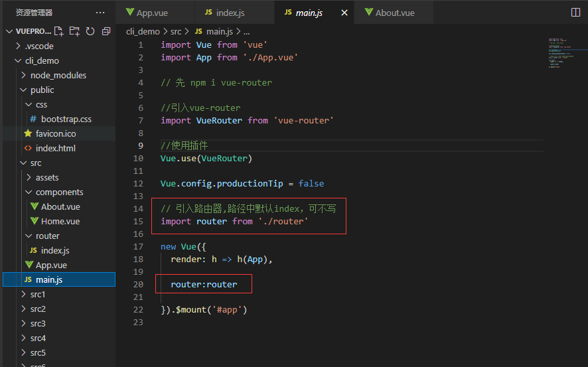This screenshot has height=367, width=588.
Task: Expand the src4 folder
Action: (x=24, y=338)
